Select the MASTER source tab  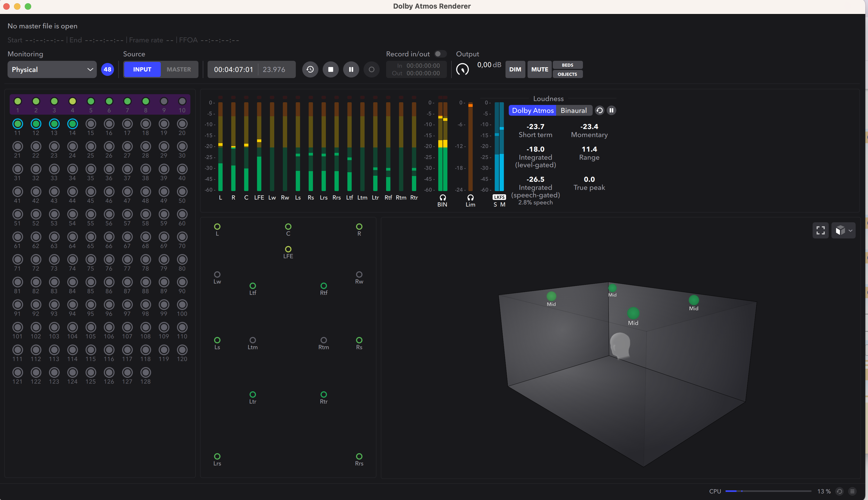tap(179, 69)
